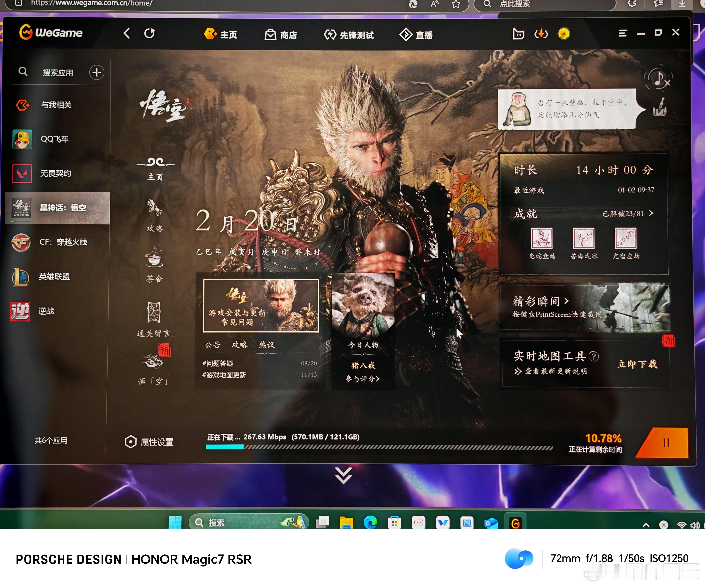The image size is (705, 588).
Task: Expand the double chevron below WeGame
Action: (343, 475)
